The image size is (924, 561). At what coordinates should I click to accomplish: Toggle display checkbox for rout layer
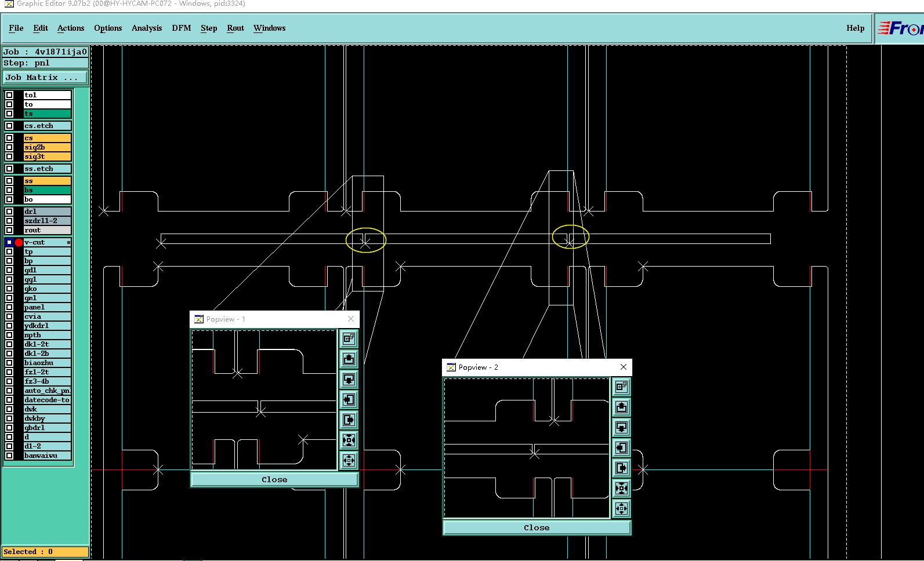pyautogui.click(x=9, y=230)
